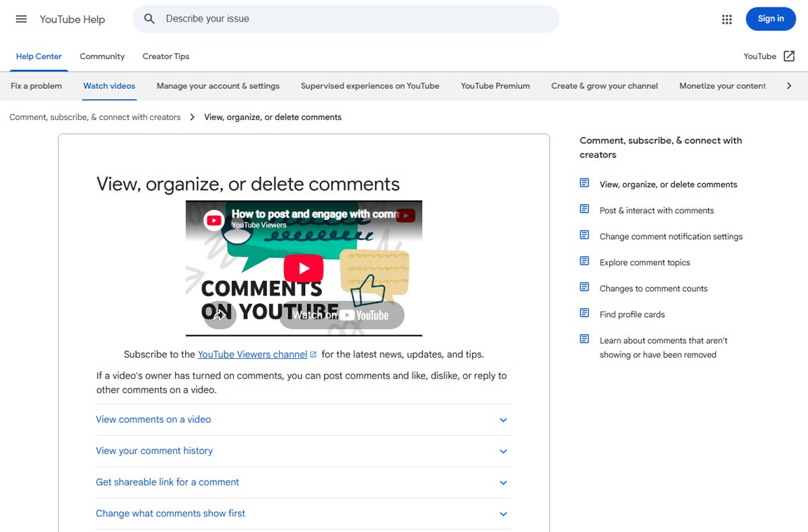
Task: Click the YouTube external link icon
Action: [789, 57]
